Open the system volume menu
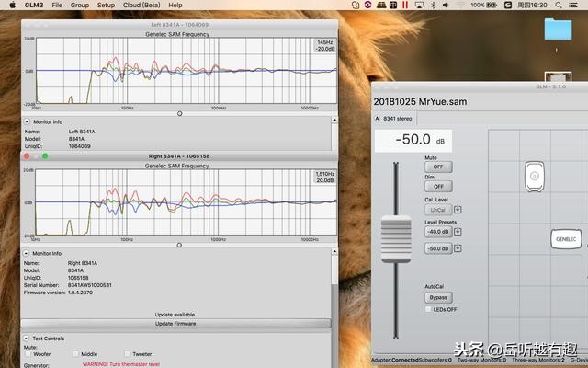 [x=446, y=5]
